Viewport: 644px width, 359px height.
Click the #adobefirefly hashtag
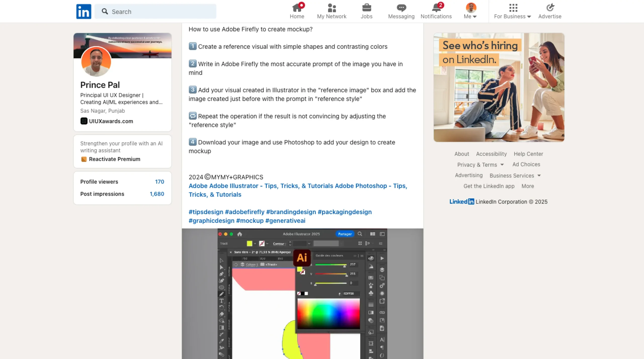245,212
